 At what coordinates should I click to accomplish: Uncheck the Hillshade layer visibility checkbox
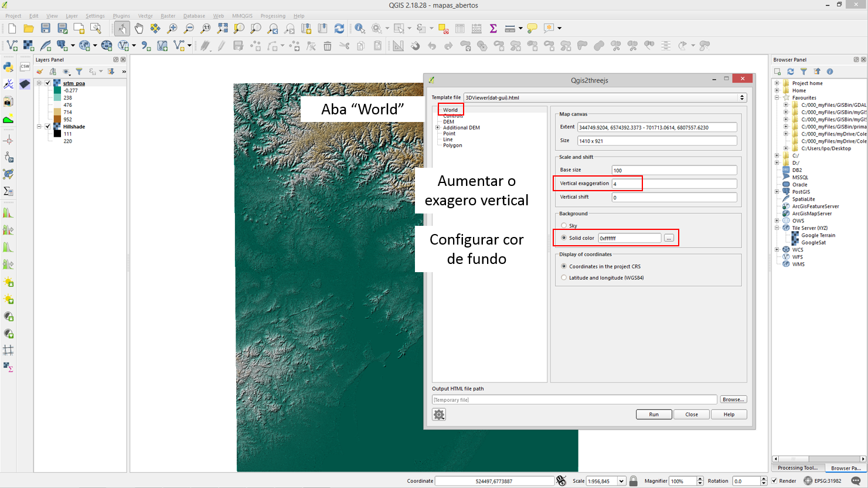[x=48, y=127]
